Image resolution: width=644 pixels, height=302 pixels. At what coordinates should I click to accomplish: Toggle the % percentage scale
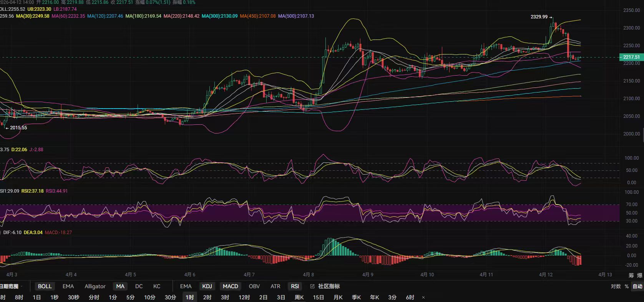[x=627, y=286]
